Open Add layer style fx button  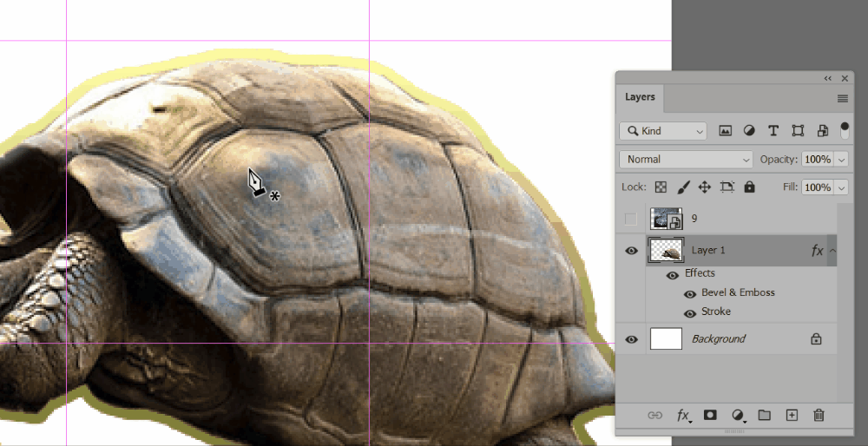(x=684, y=415)
